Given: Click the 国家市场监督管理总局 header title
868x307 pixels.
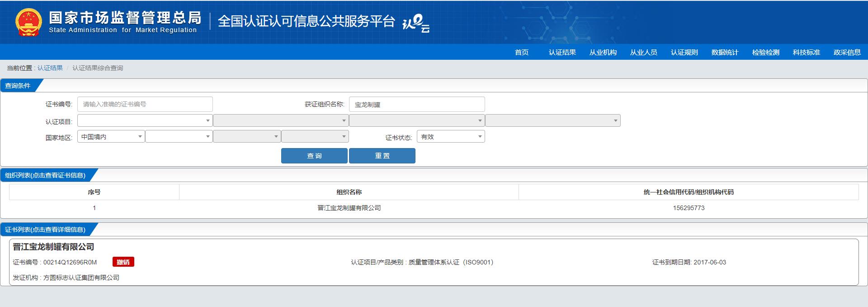Looking at the screenshot, I should pyautogui.click(x=125, y=18).
